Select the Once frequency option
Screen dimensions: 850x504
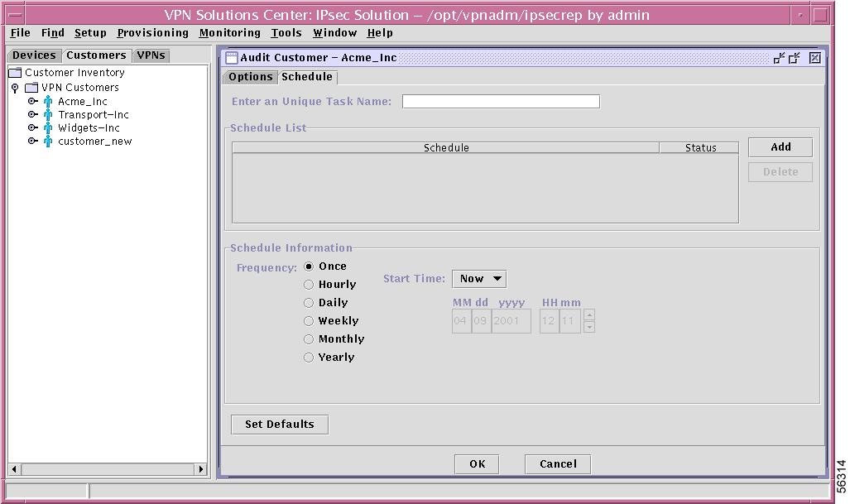(309, 266)
